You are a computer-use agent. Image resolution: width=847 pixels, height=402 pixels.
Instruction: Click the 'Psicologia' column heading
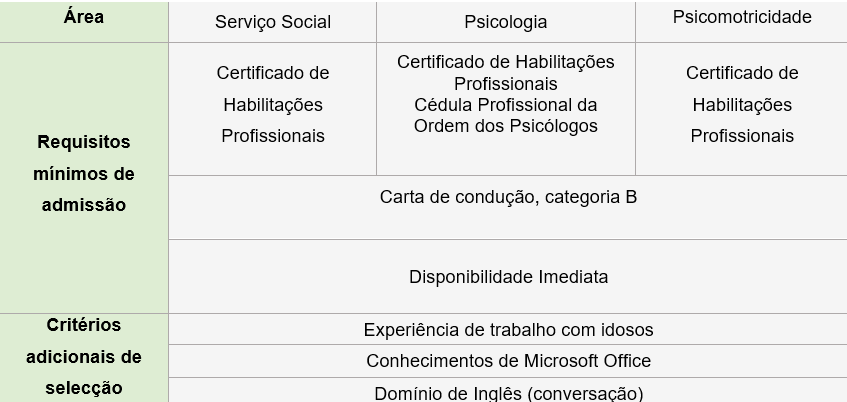pyautogui.click(x=506, y=22)
